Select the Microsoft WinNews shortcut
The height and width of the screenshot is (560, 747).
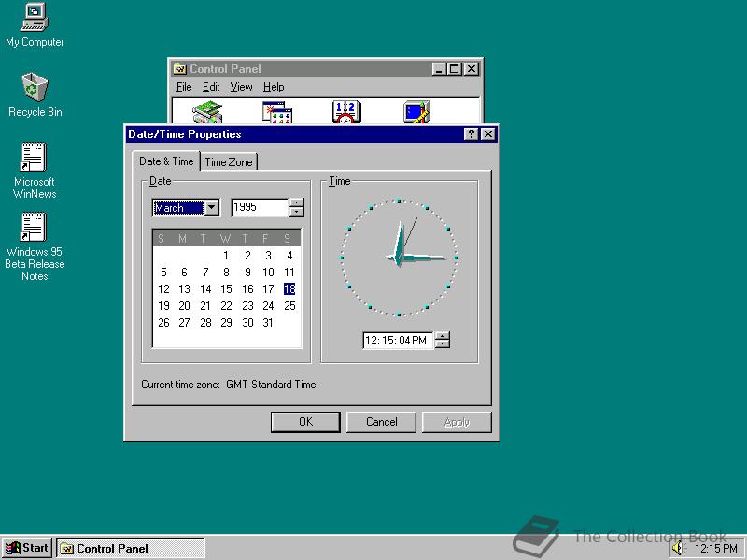35,171
